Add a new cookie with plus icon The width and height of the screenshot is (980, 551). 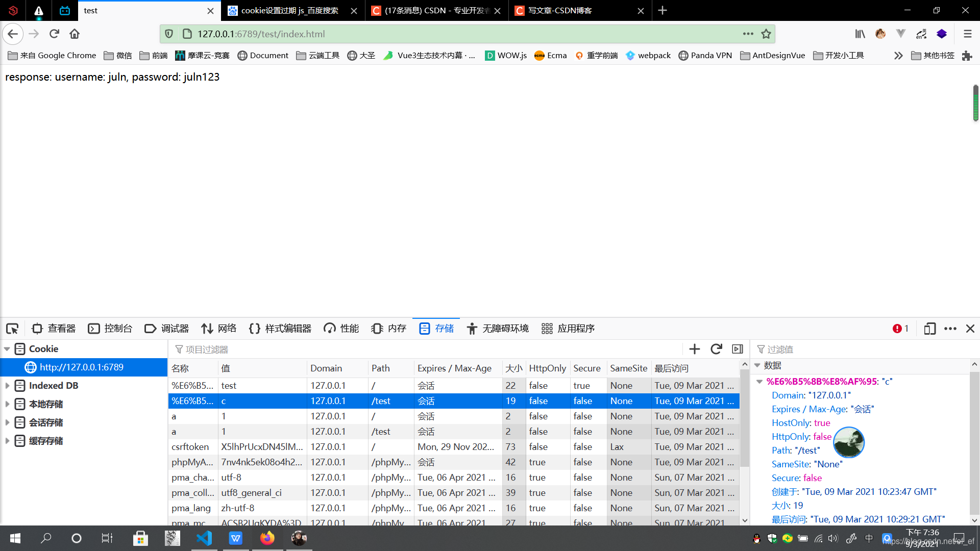point(694,349)
